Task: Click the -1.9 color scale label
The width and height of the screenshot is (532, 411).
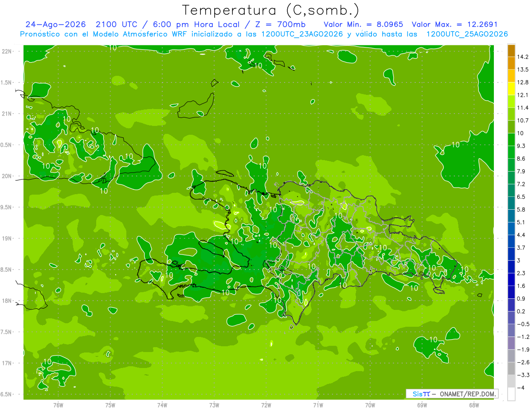Action: point(523,350)
